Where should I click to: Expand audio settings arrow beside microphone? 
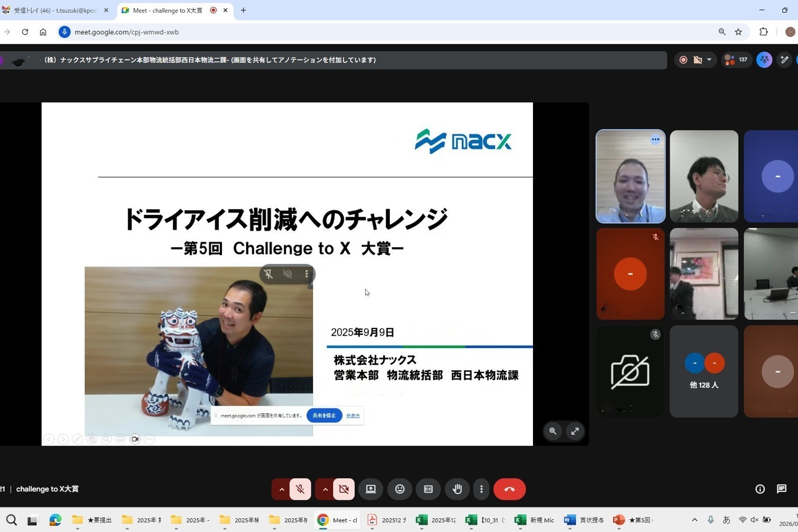point(281,489)
